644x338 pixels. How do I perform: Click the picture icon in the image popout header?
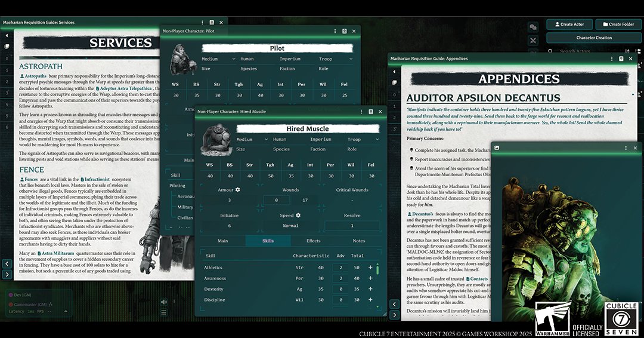pos(497,148)
